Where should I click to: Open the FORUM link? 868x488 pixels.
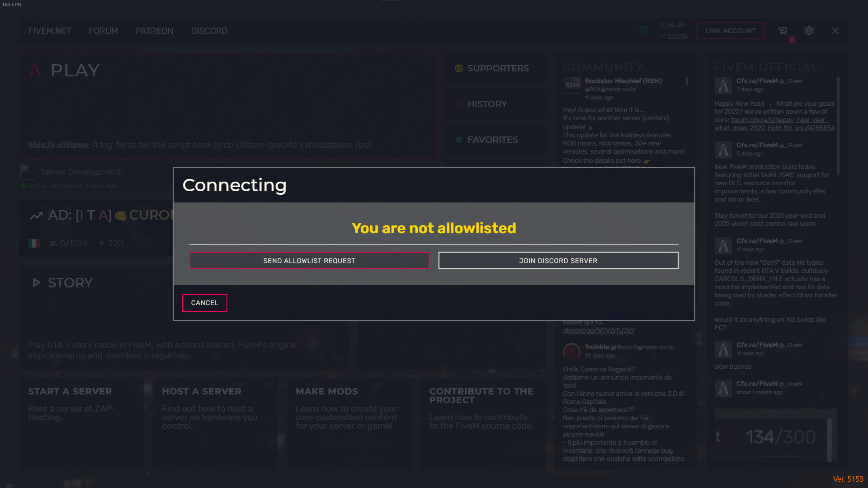click(103, 31)
